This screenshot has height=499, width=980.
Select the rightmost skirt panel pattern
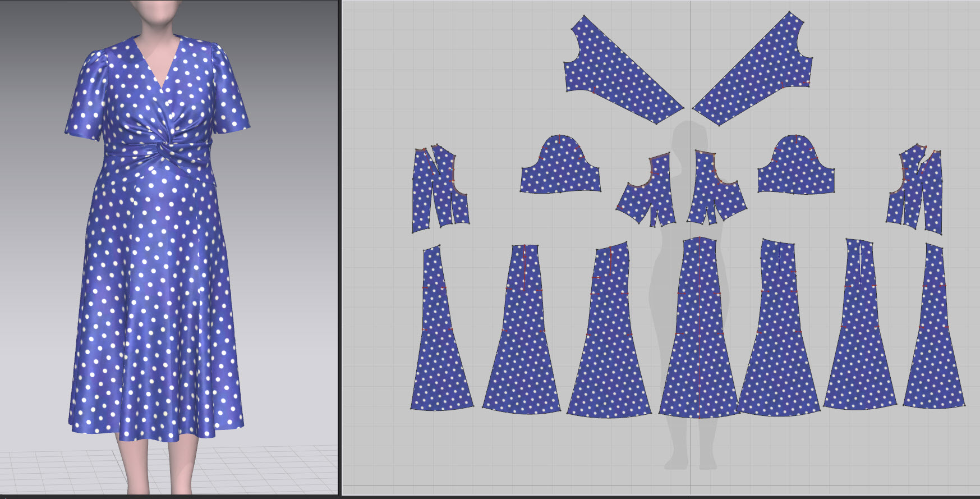click(935, 326)
